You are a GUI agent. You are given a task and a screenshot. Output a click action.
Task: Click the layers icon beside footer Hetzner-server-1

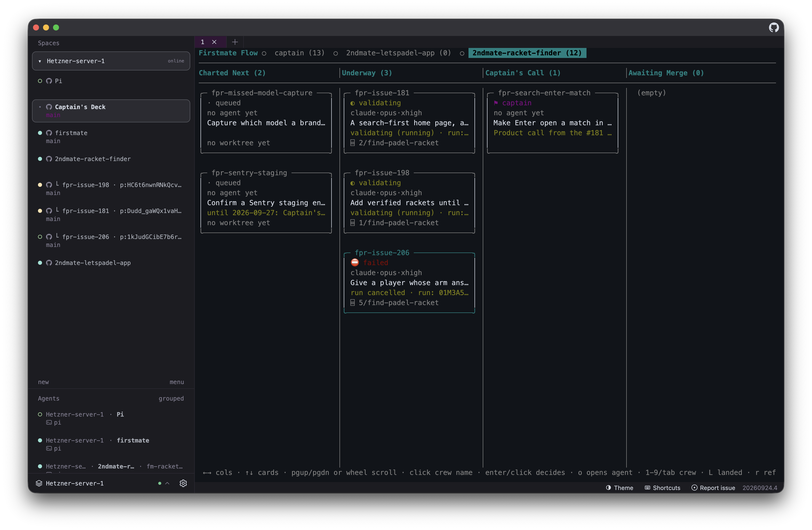(x=39, y=483)
